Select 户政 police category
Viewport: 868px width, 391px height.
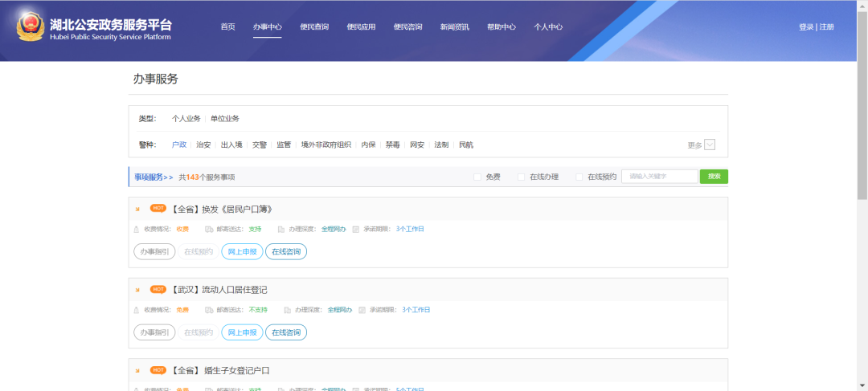[178, 145]
